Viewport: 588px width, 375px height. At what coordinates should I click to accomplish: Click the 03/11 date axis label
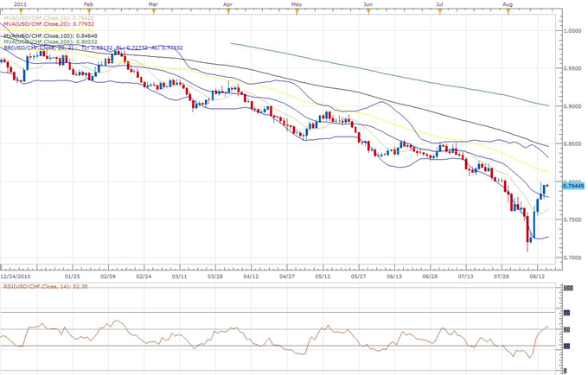(180, 276)
